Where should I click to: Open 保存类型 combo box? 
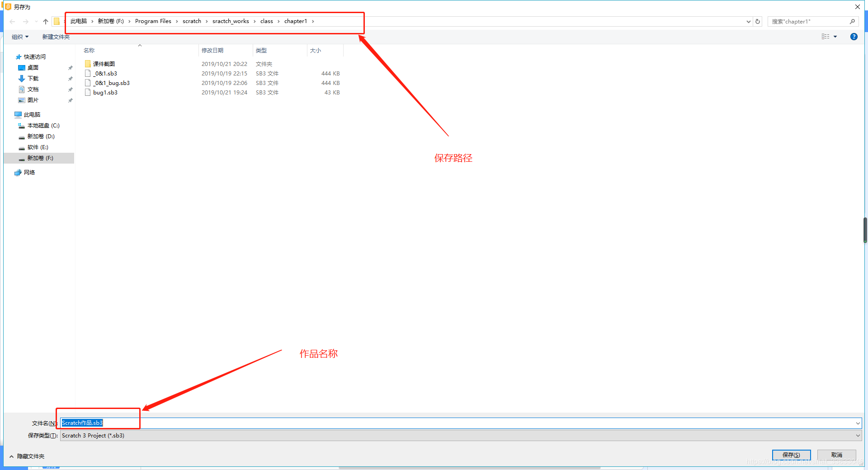461,436
